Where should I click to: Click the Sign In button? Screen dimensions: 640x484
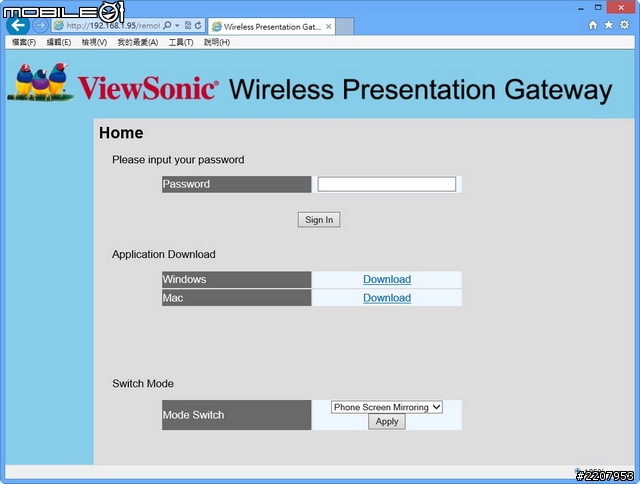point(319,220)
